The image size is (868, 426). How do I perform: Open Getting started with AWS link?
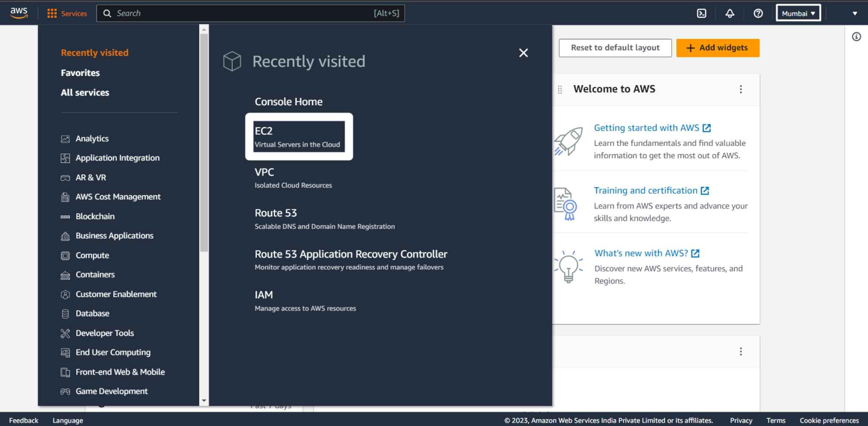[652, 128]
